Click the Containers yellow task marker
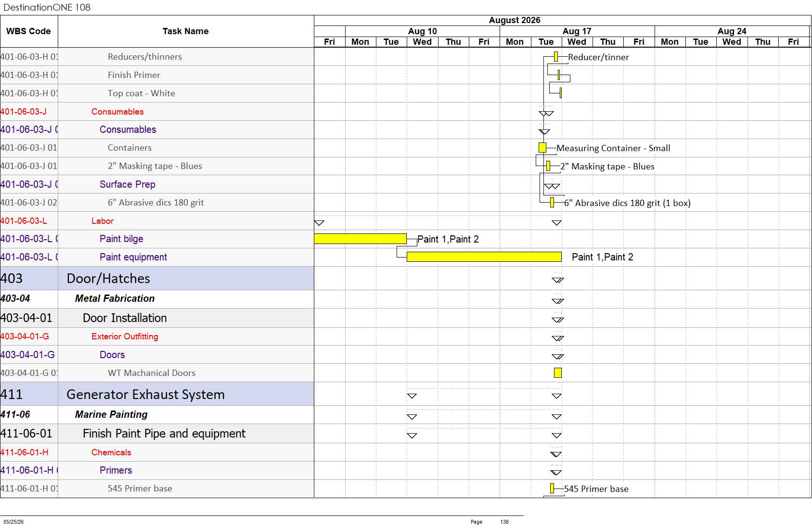Image resolution: width=812 pixels, height=528 pixels. (x=542, y=148)
